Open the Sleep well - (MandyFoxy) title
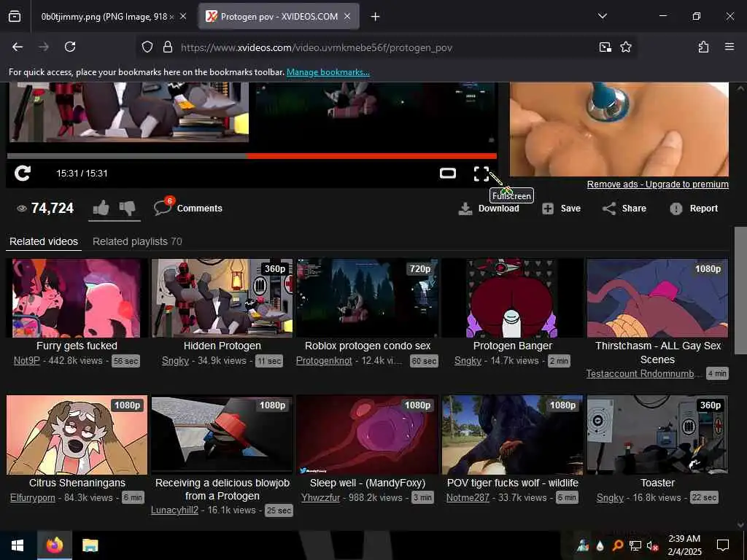This screenshot has width=747, height=560. [x=368, y=483]
